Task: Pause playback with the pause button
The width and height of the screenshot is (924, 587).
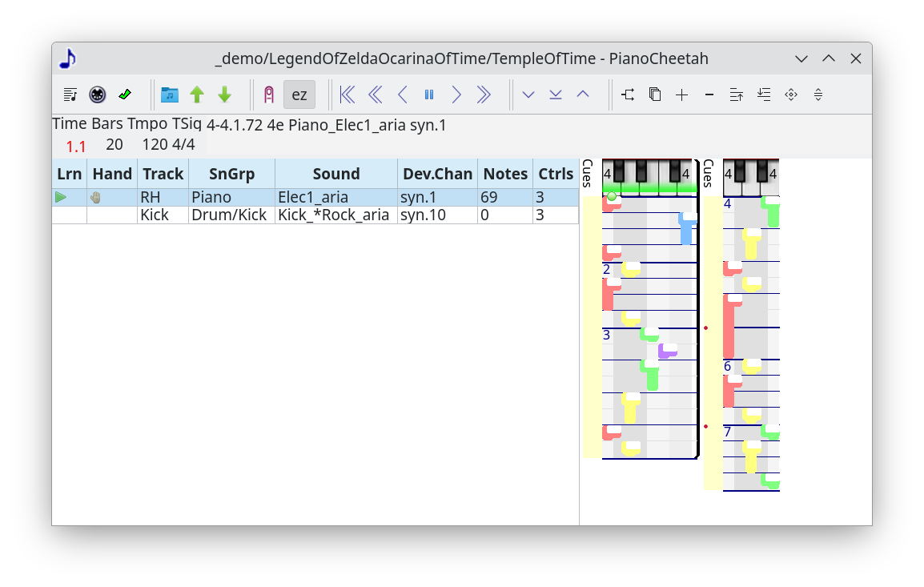Action: click(x=429, y=94)
